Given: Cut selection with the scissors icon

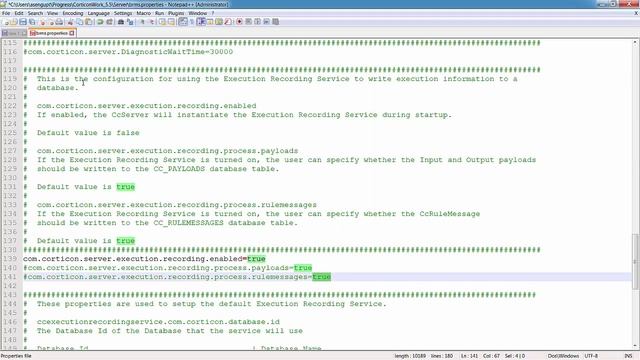Looking at the screenshot, I should [x=70, y=22].
